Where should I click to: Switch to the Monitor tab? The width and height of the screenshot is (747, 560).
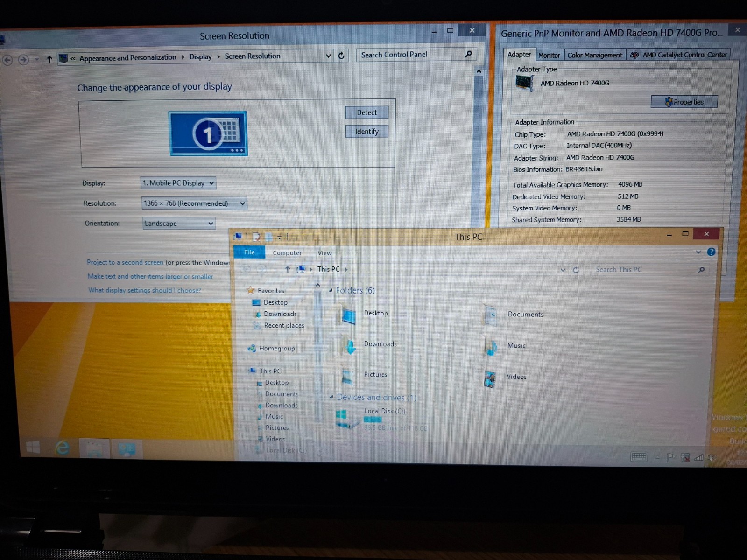pyautogui.click(x=549, y=55)
